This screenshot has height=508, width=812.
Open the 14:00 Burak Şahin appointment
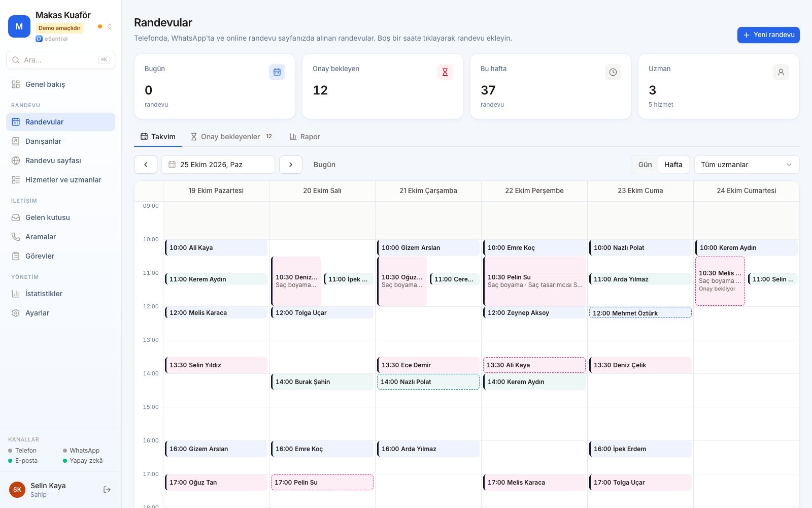pyautogui.click(x=322, y=382)
